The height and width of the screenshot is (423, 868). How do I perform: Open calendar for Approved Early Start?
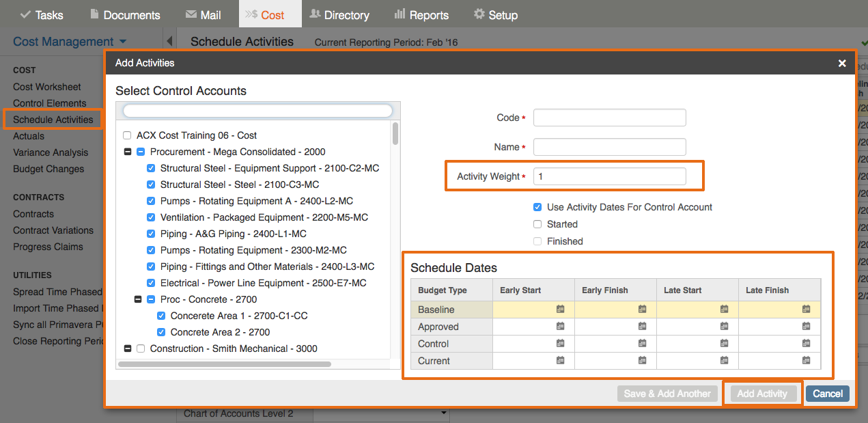[561, 327]
